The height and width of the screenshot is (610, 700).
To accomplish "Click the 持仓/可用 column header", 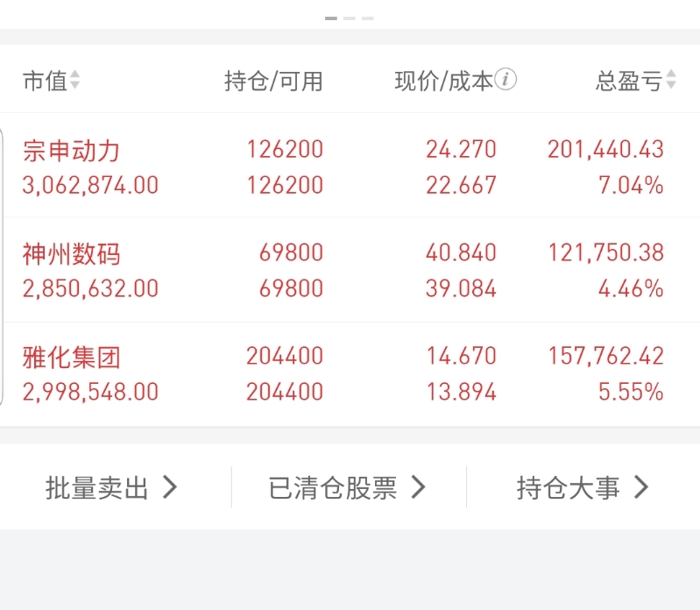I will pyautogui.click(x=273, y=82).
